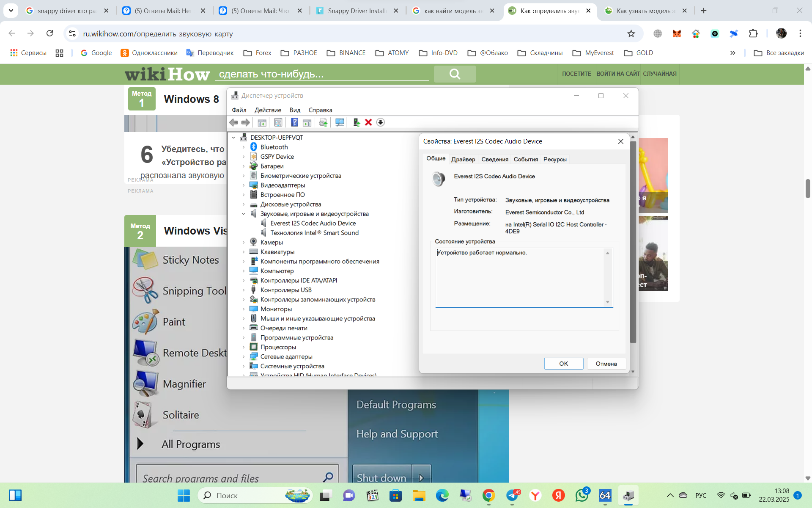Open the Действие menu
Image resolution: width=812 pixels, height=508 pixels.
coord(268,110)
